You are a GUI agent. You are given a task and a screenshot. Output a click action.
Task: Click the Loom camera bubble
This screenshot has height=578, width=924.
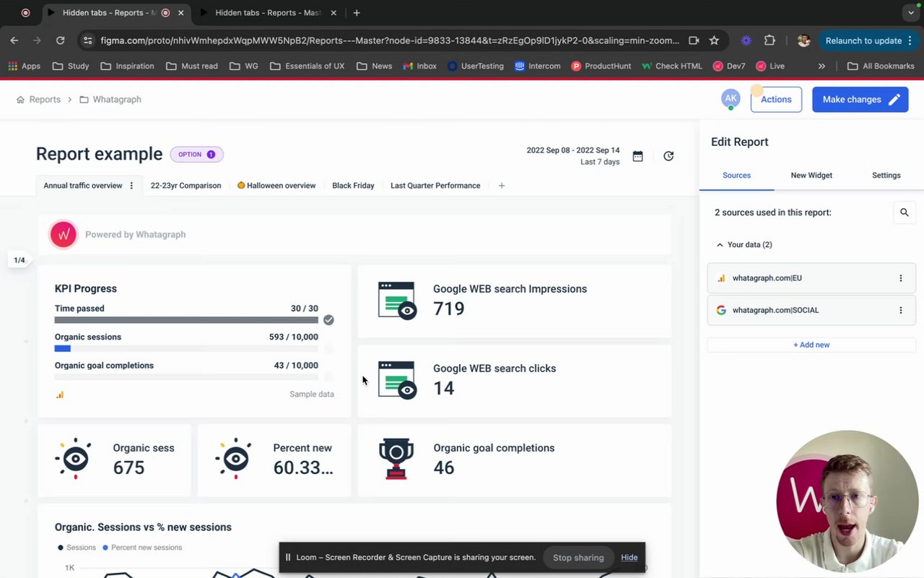[x=847, y=501]
